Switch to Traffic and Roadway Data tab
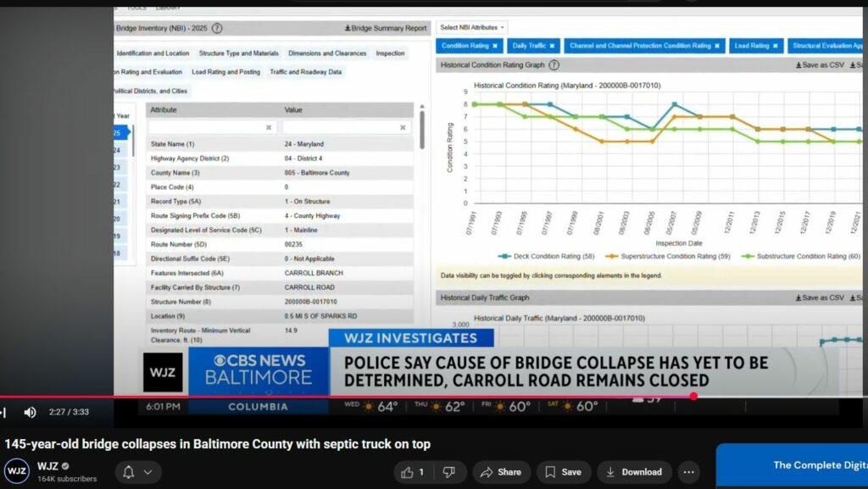868x489 pixels. [305, 72]
